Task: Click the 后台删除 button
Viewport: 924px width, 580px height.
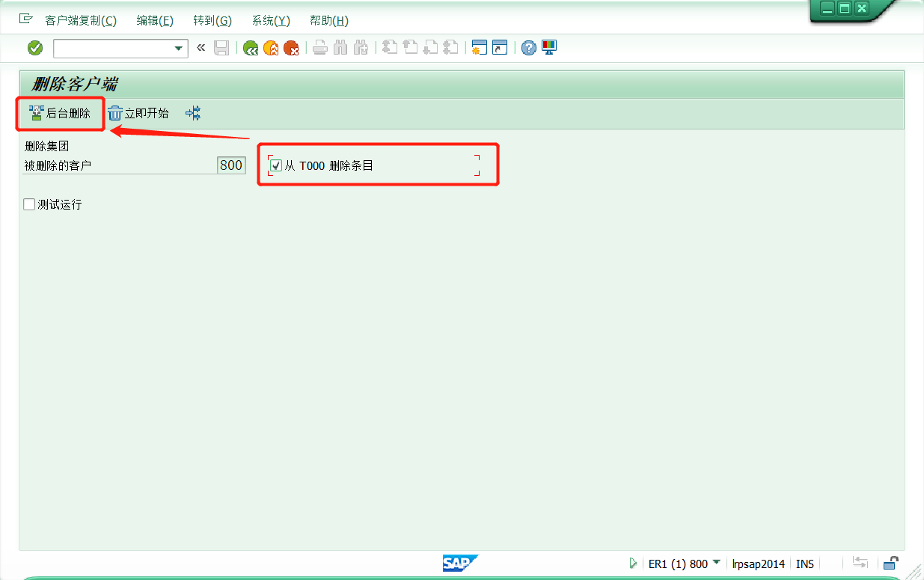Action: pos(60,113)
